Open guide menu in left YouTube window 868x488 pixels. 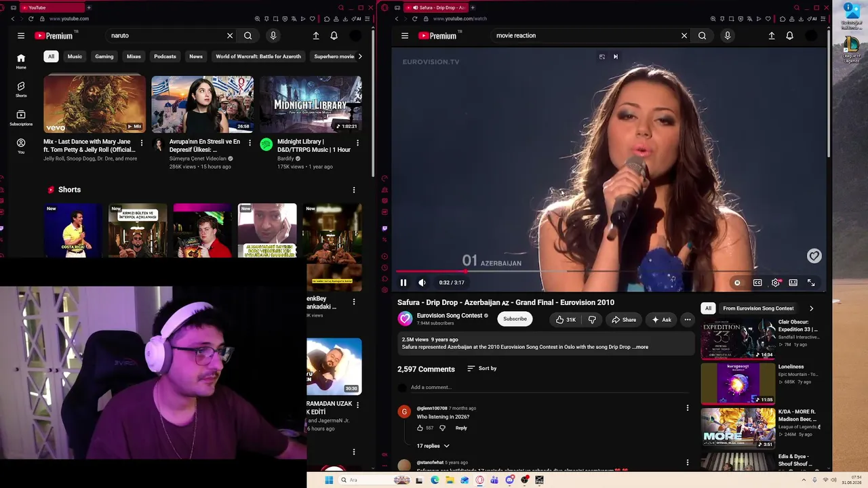[x=21, y=36]
